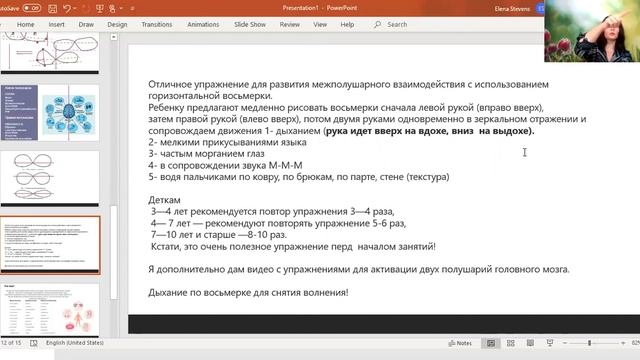Switch to the Design tab

coord(117,24)
